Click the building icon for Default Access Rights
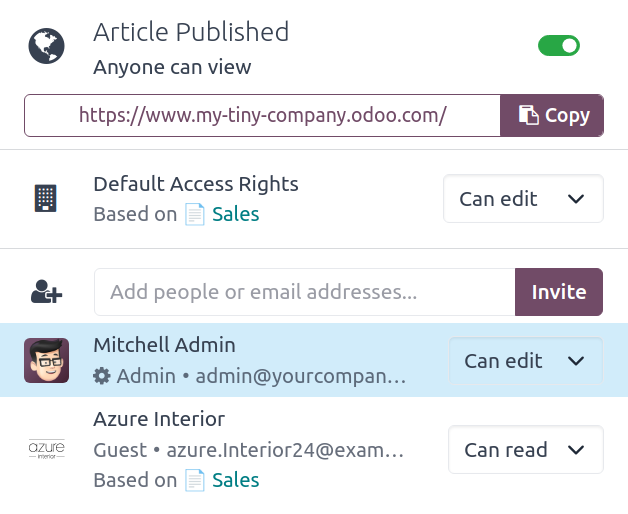 (x=46, y=198)
